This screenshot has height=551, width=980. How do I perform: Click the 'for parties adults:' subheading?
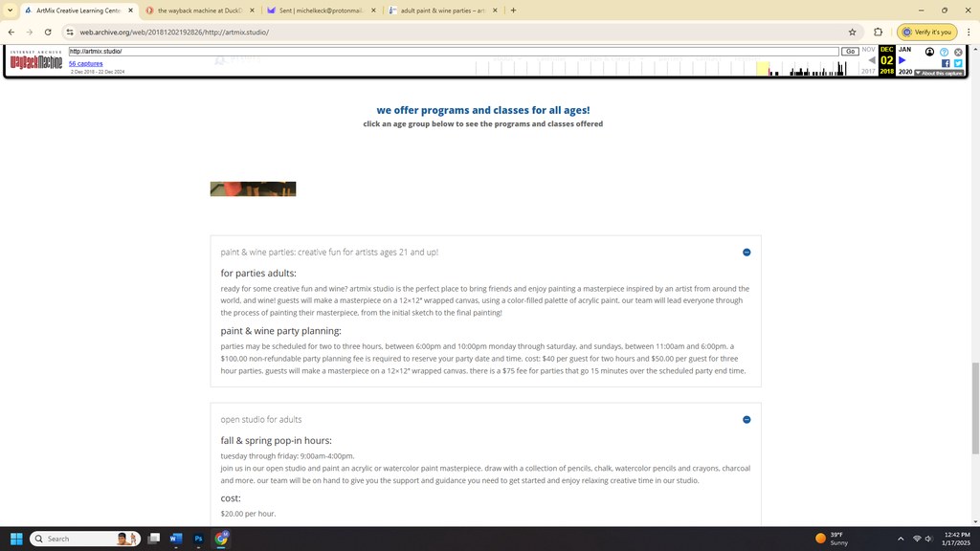click(x=258, y=273)
